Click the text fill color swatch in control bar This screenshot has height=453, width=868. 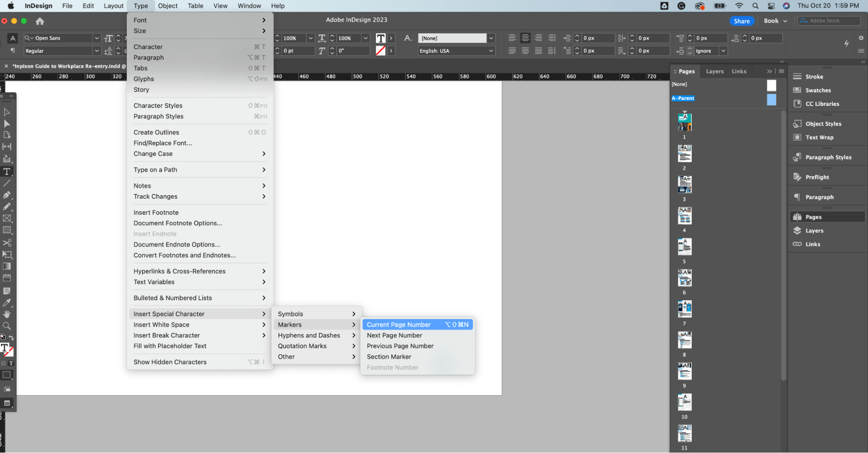pyautogui.click(x=381, y=38)
